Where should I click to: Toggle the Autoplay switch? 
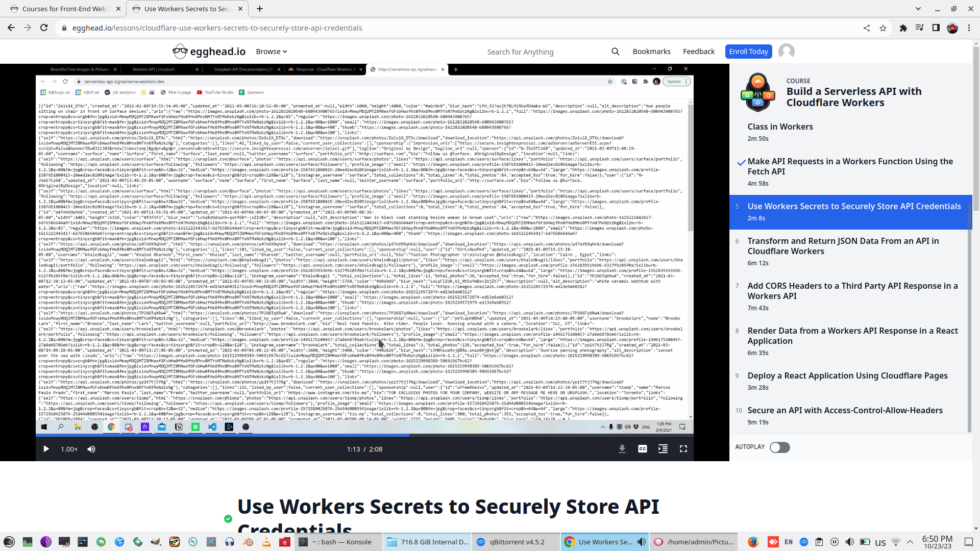(779, 447)
